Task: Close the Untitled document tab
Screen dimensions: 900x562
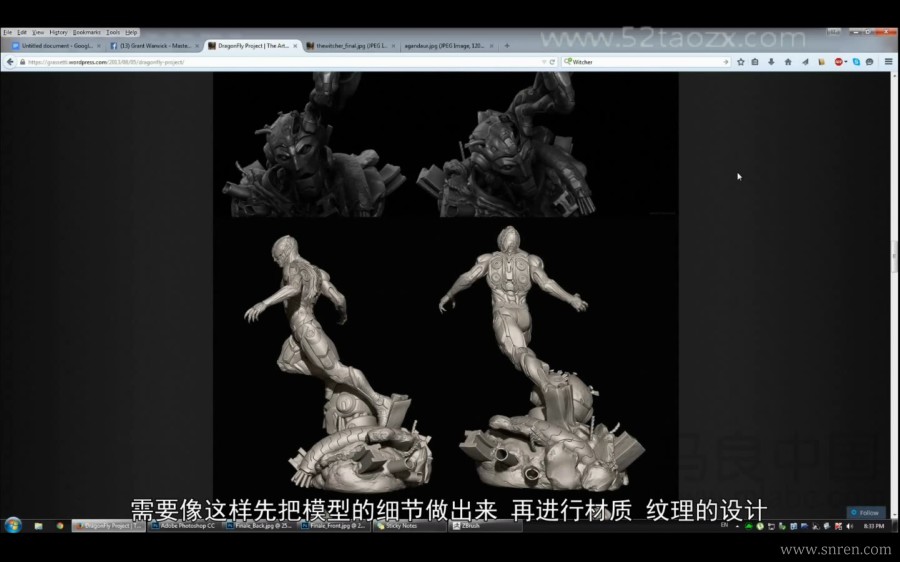Action: (99, 46)
